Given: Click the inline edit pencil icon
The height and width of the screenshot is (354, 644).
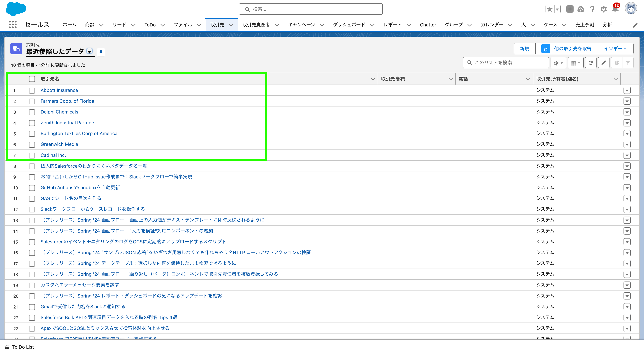Looking at the screenshot, I should click(x=604, y=63).
